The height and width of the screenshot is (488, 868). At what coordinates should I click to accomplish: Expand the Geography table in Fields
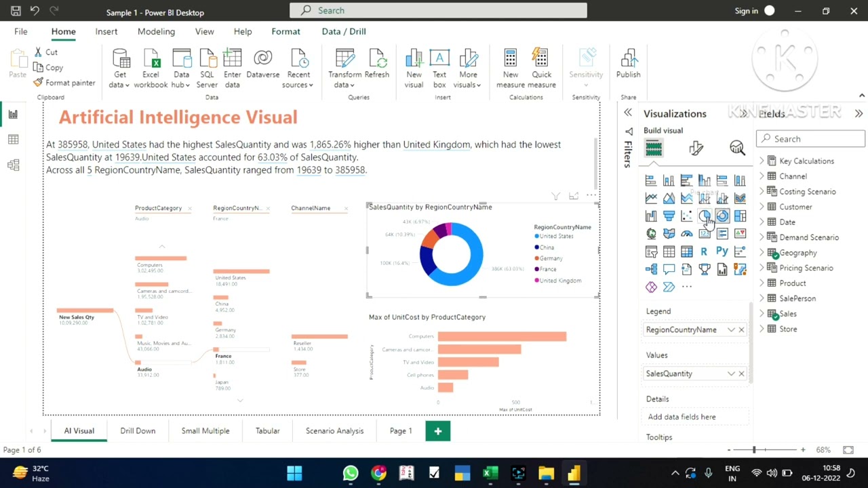(x=762, y=253)
